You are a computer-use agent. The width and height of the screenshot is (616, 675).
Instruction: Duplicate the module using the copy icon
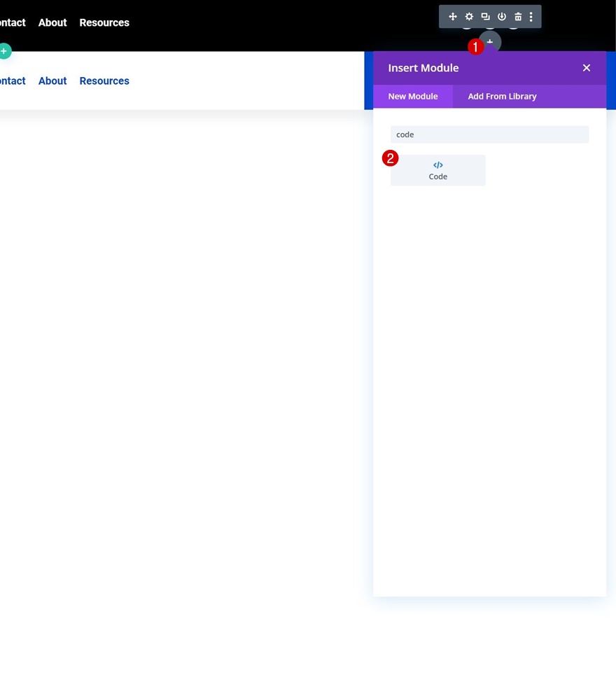coord(485,16)
